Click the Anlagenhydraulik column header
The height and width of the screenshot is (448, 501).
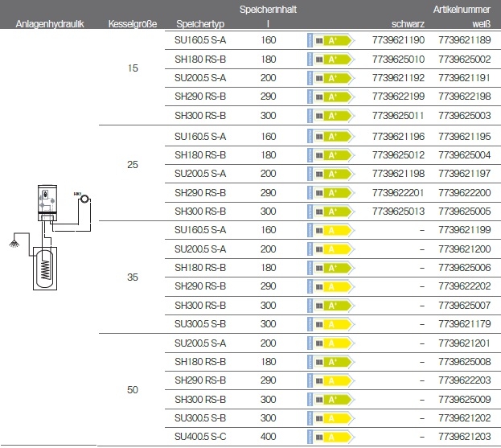click(50, 24)
